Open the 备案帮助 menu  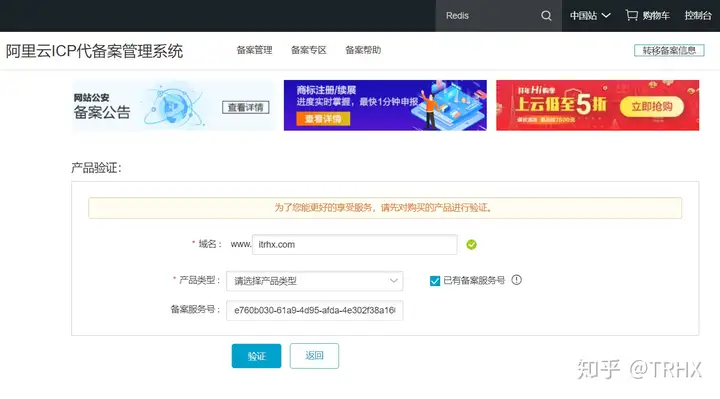point(363,50)
